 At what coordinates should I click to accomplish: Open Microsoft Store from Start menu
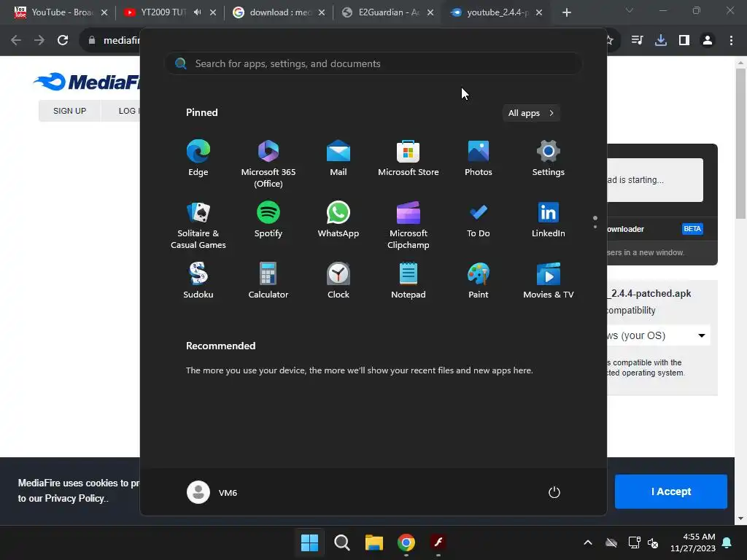(409, 158)
